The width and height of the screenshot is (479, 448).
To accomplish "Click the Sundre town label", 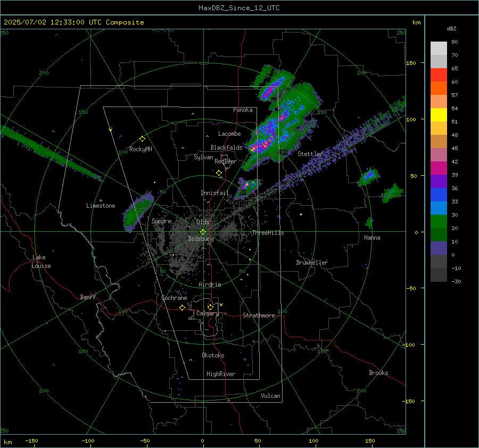I will point(161,221).
